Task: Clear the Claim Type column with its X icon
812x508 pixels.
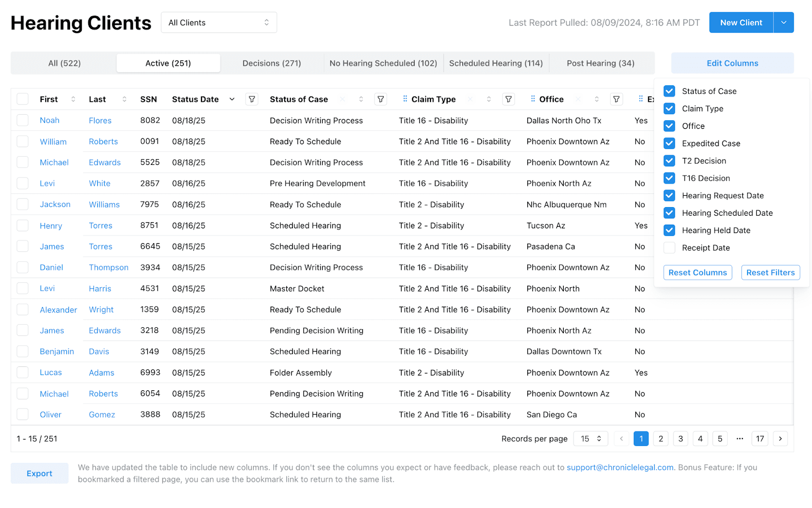Action: pyautogui.click(x=469, y=99)
